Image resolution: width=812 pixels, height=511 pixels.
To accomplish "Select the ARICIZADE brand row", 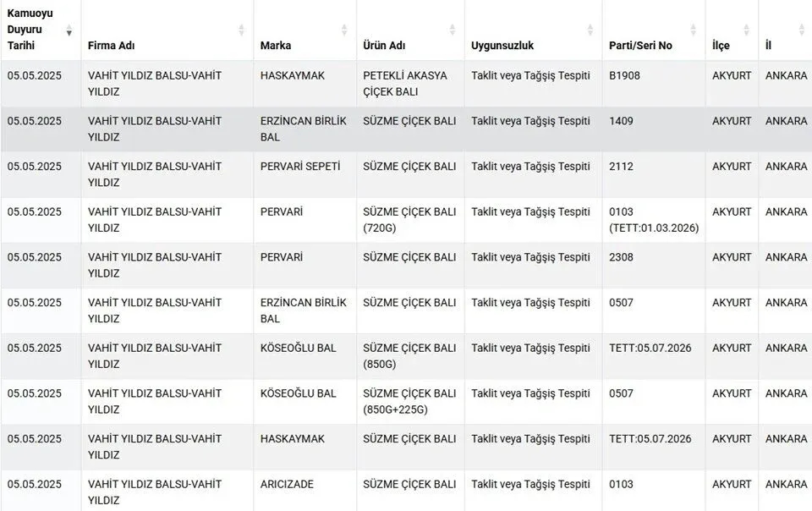I will 406,491.
